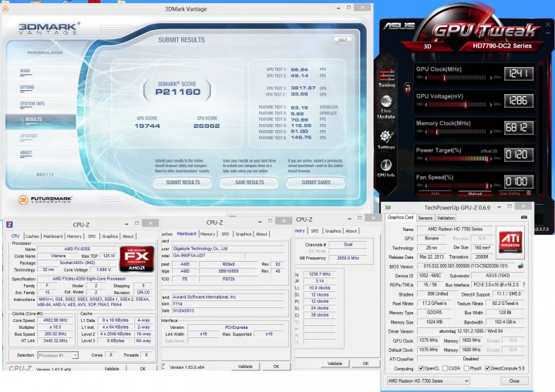
Task: Save BIOS using green chip icon in GPU-Z
Action: pyautogui.click(x=520, y=266)
